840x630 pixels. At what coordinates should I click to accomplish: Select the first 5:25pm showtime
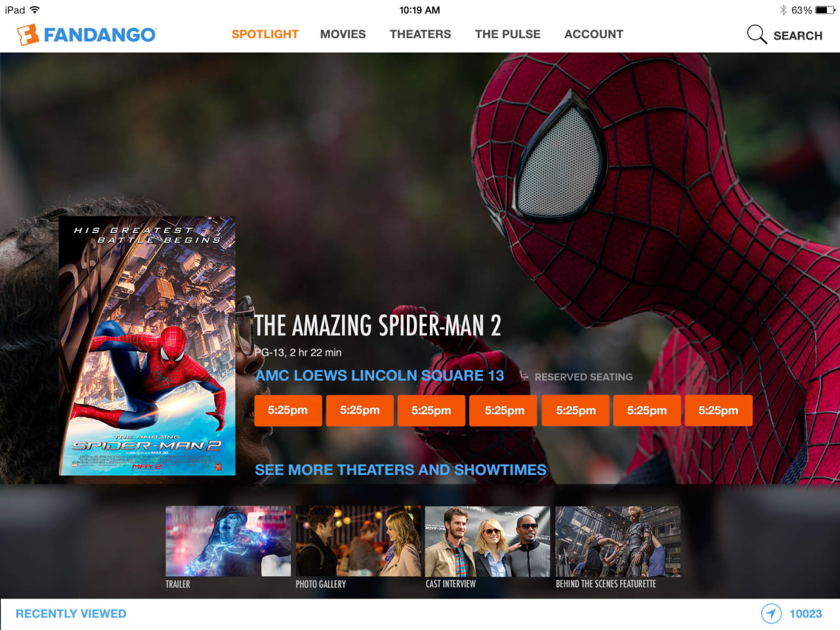coord(288,410)
